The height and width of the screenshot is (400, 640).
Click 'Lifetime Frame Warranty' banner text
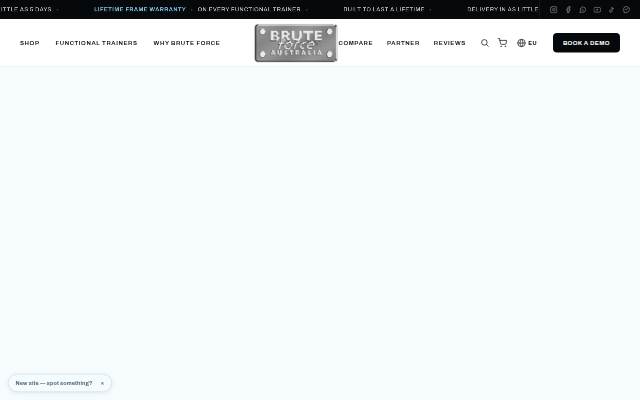(140, 9)
